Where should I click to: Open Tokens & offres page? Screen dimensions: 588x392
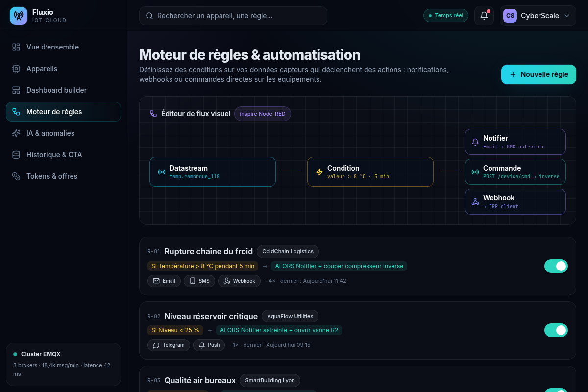pos(63,176)
